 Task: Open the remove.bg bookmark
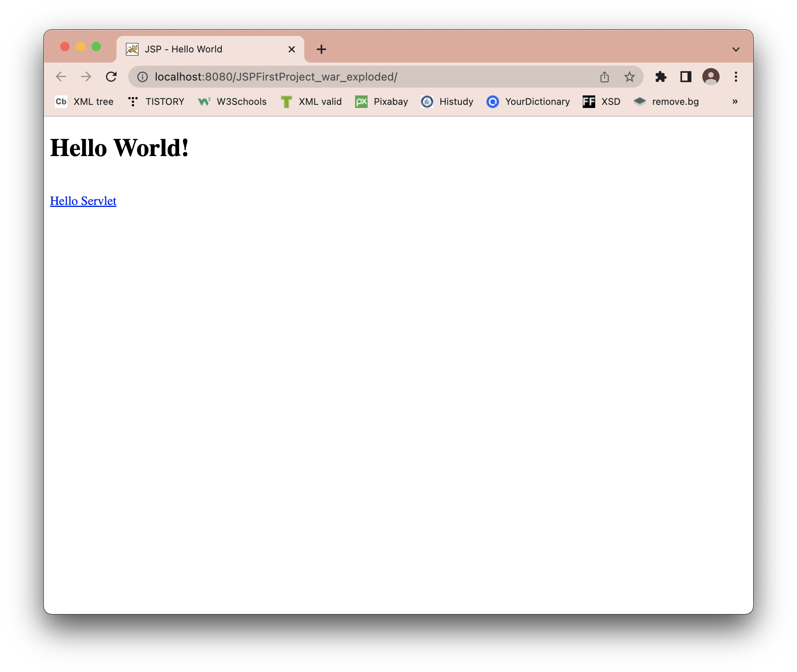pyautogui.click(x=666, y=102)
